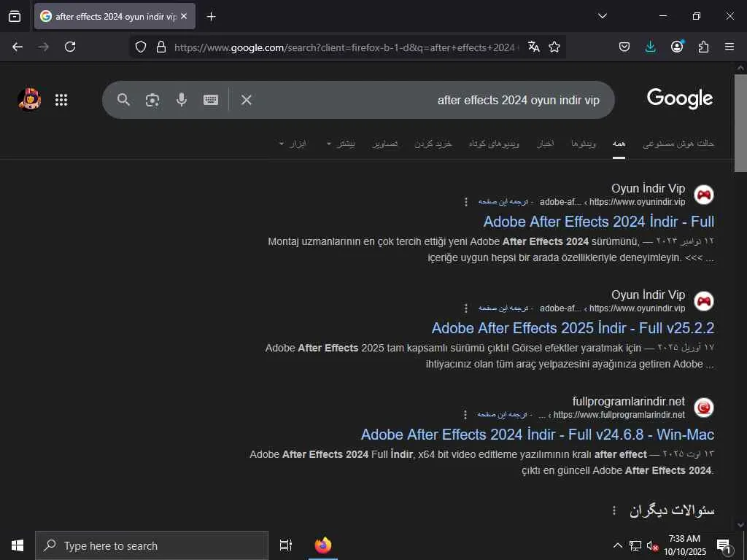Open the muted volume tray icon
Screen dimensions: 747x560
tap(652, 545)
